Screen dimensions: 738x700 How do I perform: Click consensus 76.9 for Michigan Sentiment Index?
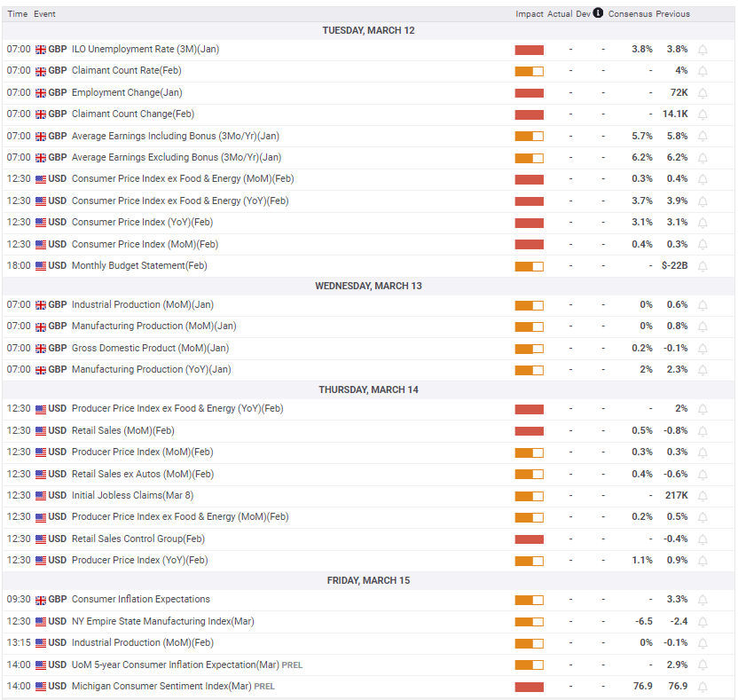643,687
